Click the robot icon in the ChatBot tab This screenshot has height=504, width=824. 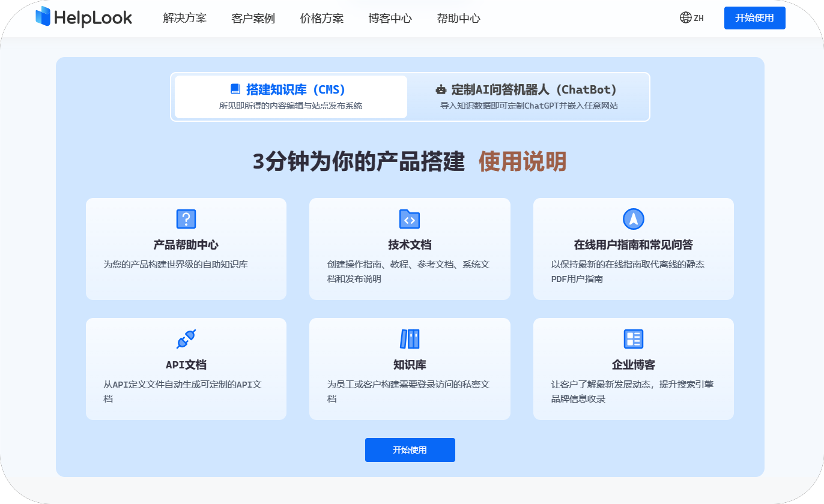coord(441,90)
